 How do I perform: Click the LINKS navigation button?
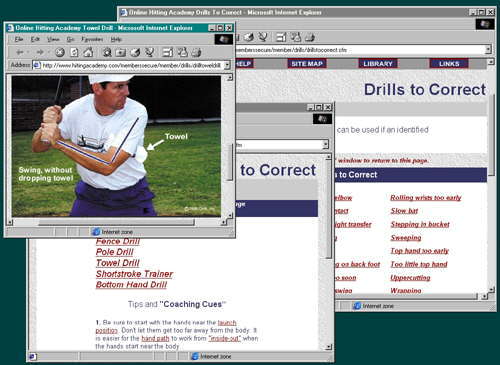(449, 63)
